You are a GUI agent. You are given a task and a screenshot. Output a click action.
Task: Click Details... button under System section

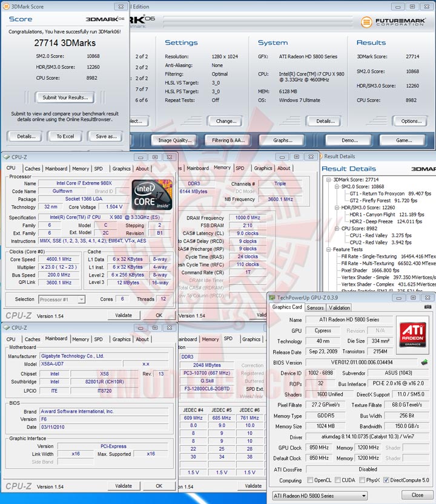[325, 121]
